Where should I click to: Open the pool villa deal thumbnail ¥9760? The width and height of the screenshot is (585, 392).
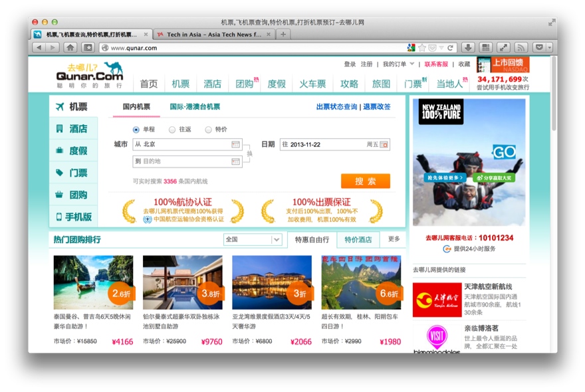[x=182, y=282]
